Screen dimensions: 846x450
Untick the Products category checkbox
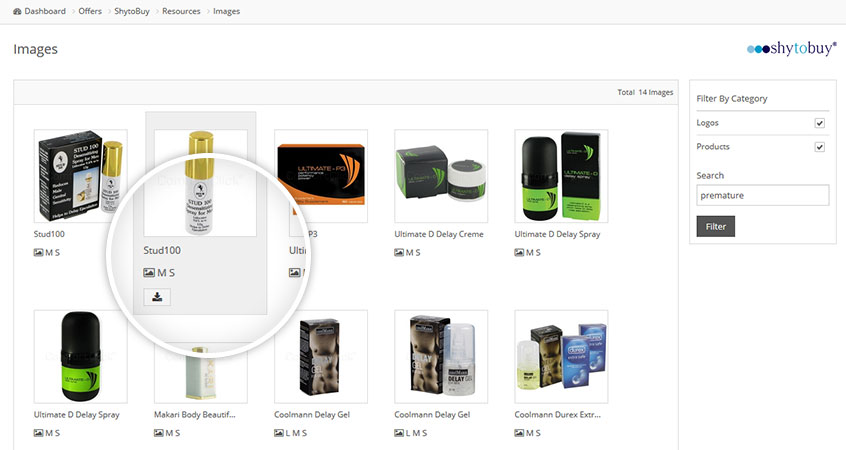click(x=820, y=147)
